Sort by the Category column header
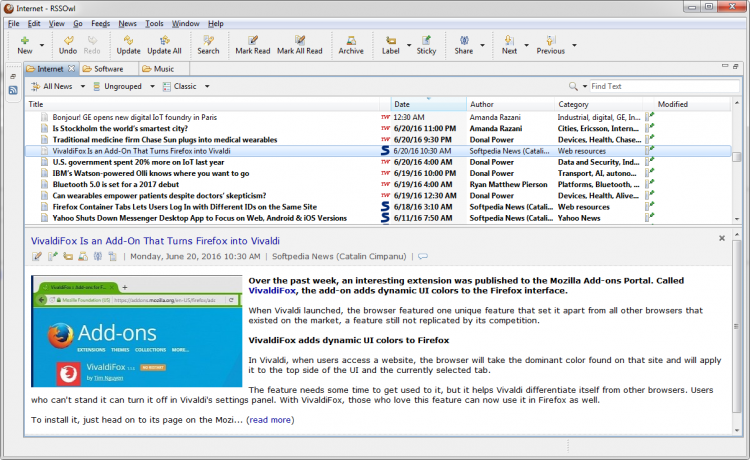This screenshot has height=460, width=750. [598, 104]
